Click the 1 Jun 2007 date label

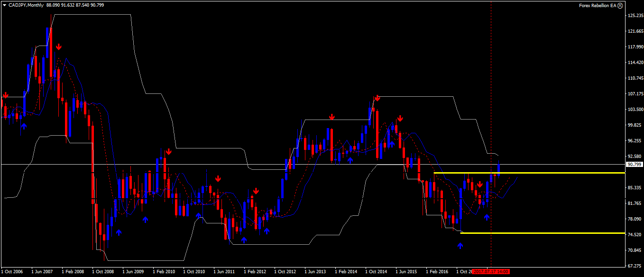click(42, 272)
